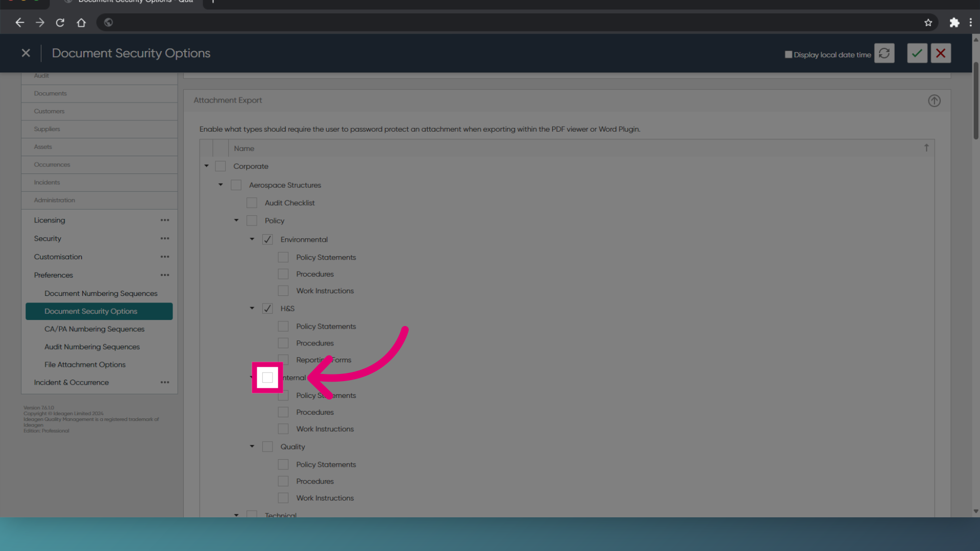980x551 pixels.
Task: Check Work Instructions under Quality
Action: [283, 498]
